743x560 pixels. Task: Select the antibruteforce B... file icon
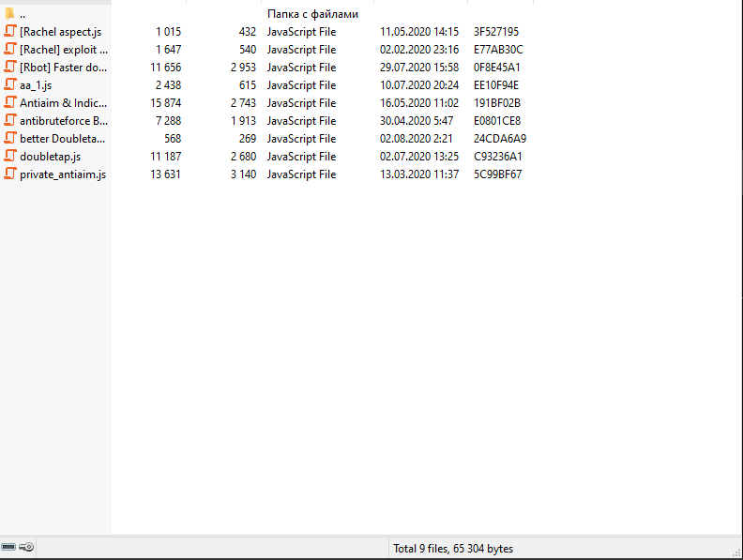tap(10, 120)
